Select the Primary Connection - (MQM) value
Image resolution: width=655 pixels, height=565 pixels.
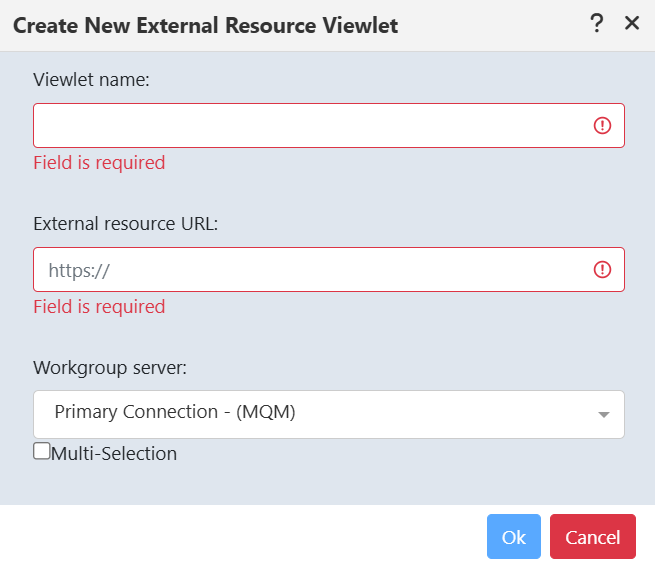[175, 412]
